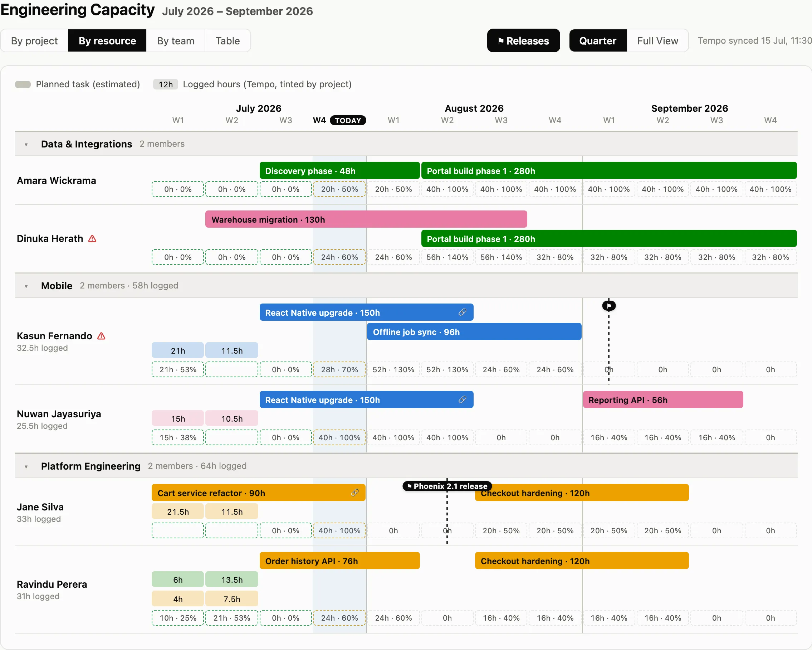The width and height of the screenshot is (812, 650).
Task: Click Ravindu's 21h · 53% capacity cell
Action: click(232, 617)
